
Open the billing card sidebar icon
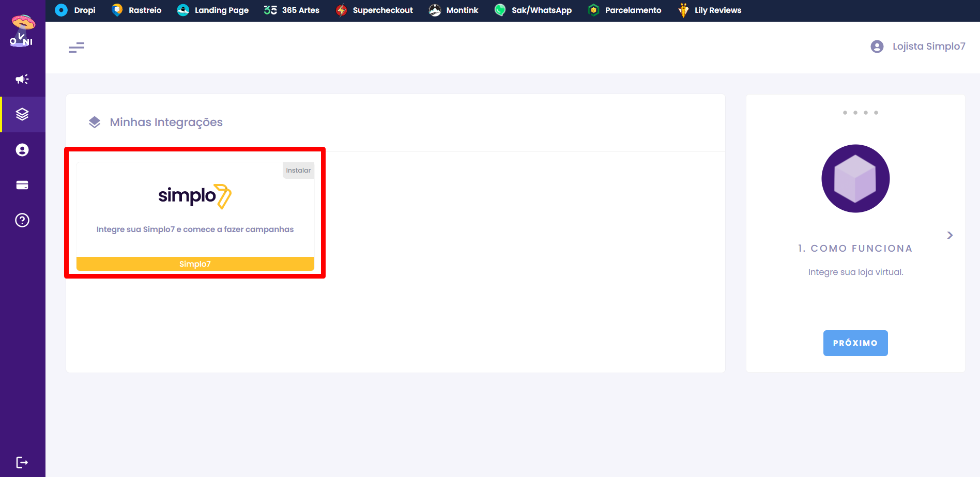22,185
